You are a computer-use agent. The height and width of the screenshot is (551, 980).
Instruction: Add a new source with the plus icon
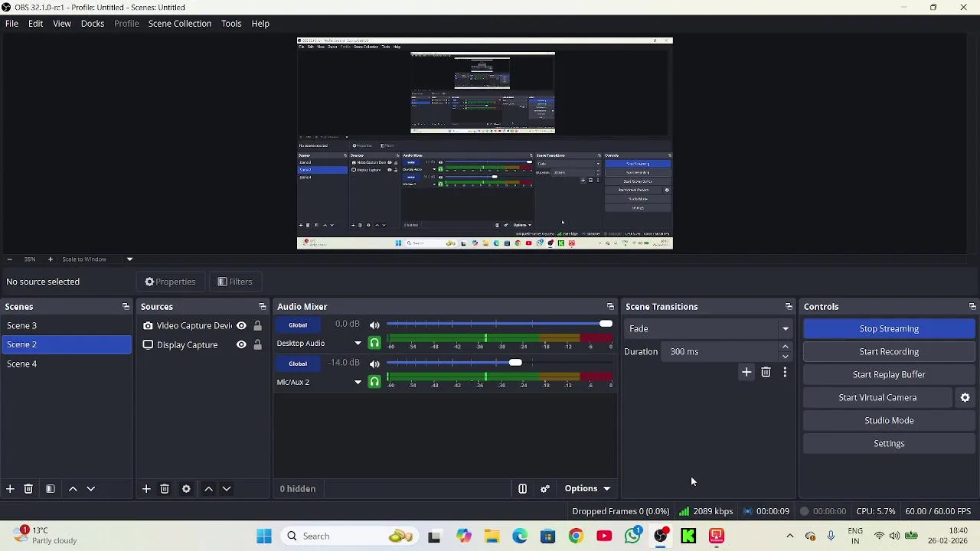[146, 488]
